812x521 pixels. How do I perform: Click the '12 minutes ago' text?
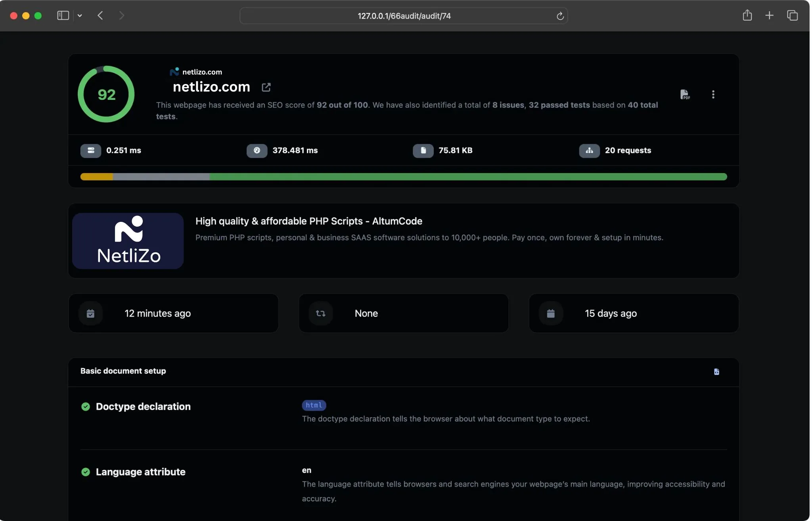158,313
